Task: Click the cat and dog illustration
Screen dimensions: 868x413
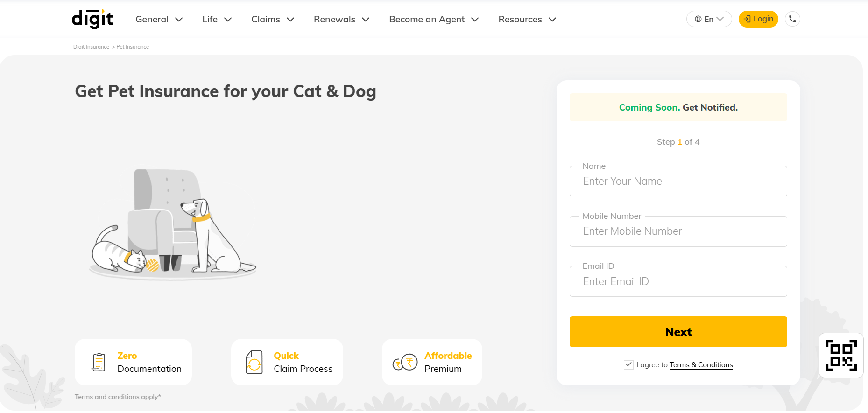Action: pos(173,224)
